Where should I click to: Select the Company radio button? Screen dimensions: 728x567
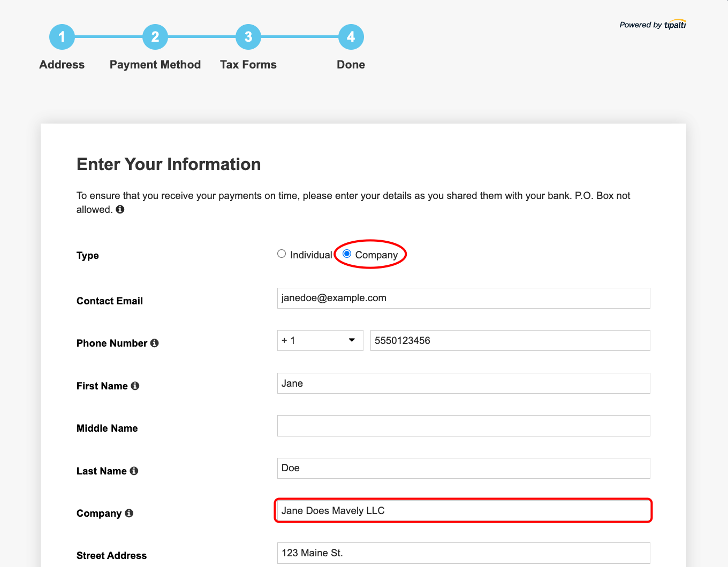[x=347, y=254]
